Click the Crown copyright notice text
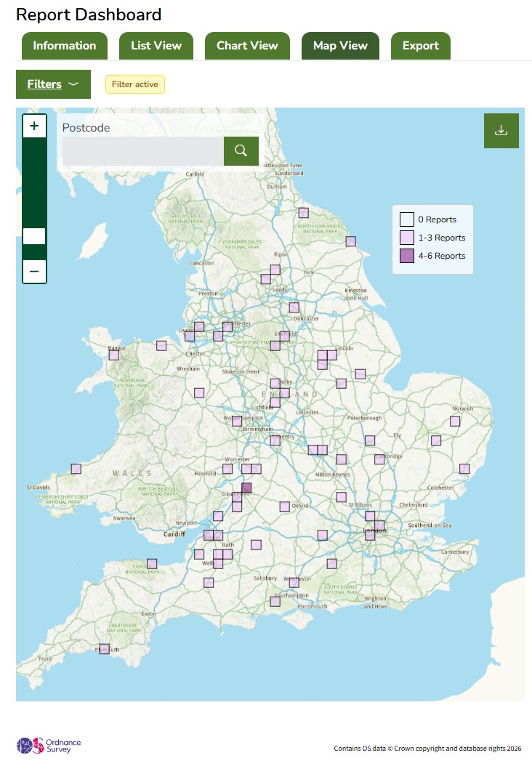532x766 pixels. pyautogui.click(x=427, y=748)
